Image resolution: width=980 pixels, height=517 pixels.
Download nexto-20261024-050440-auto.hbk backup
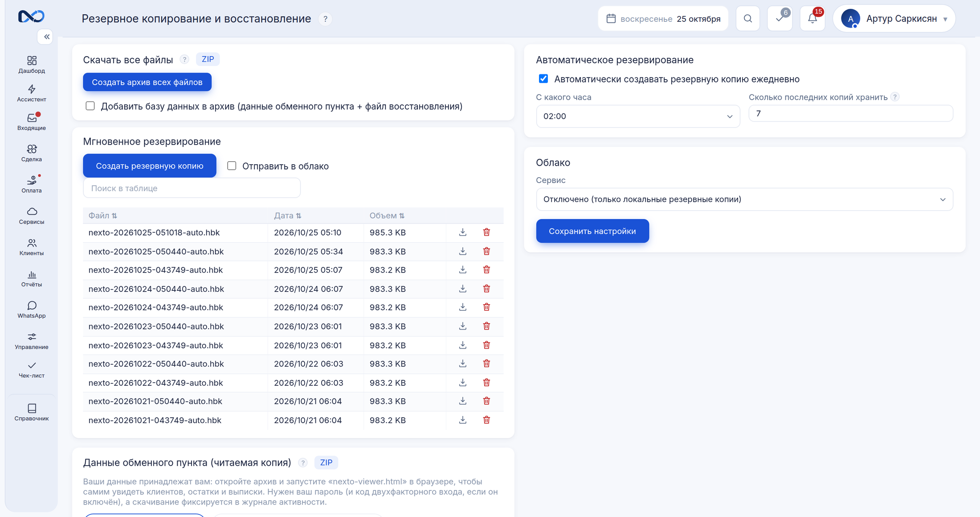pyautogui.click(x=463, y=289)
